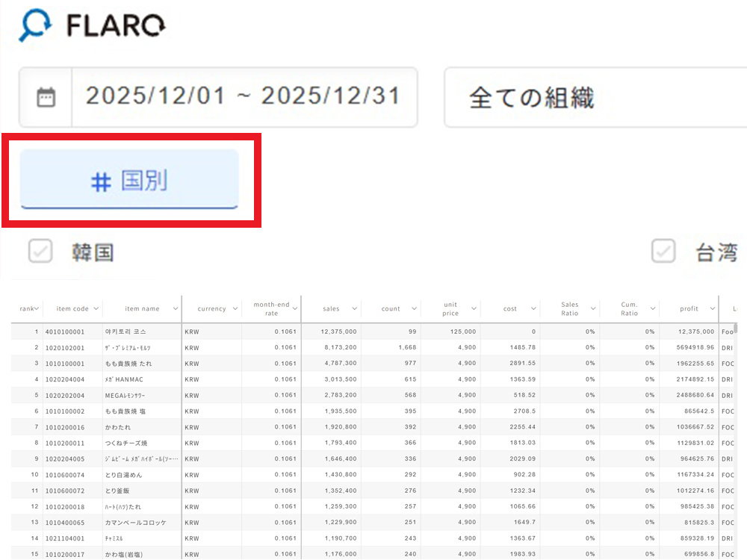This screenshot has width=747, height=560.
Task: Expand the profit column header arrow
Action: pyautogui.click(x=713, y=308)
